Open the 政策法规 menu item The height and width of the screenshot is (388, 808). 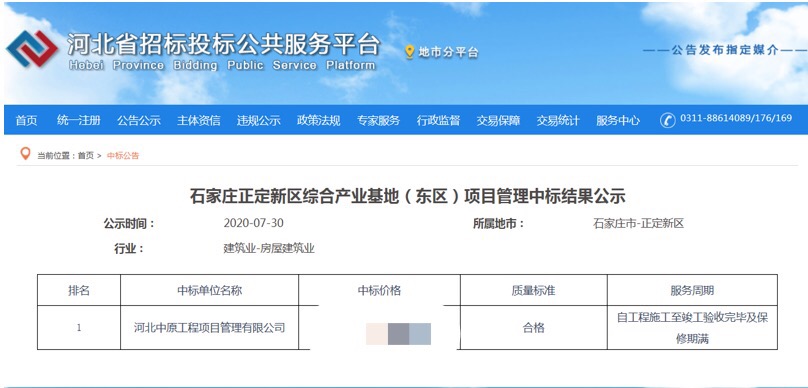coord(318,121)
